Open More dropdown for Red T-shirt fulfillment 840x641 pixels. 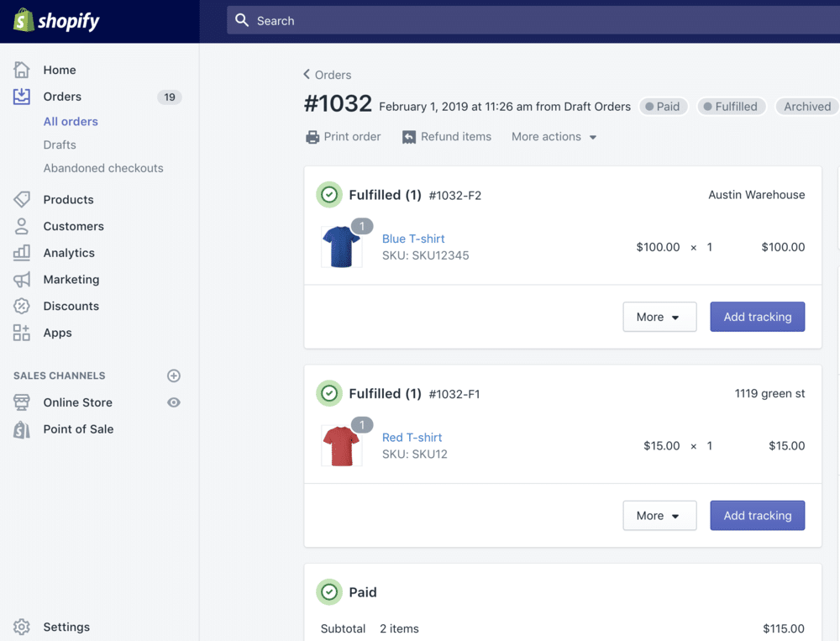point(659,516)
